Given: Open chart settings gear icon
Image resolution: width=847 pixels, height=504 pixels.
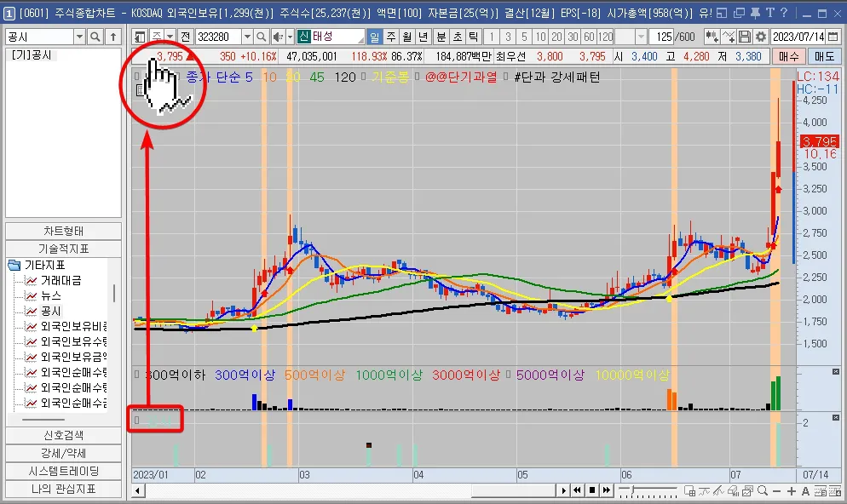Looking at the screenshot, I should tap(761, 37).
